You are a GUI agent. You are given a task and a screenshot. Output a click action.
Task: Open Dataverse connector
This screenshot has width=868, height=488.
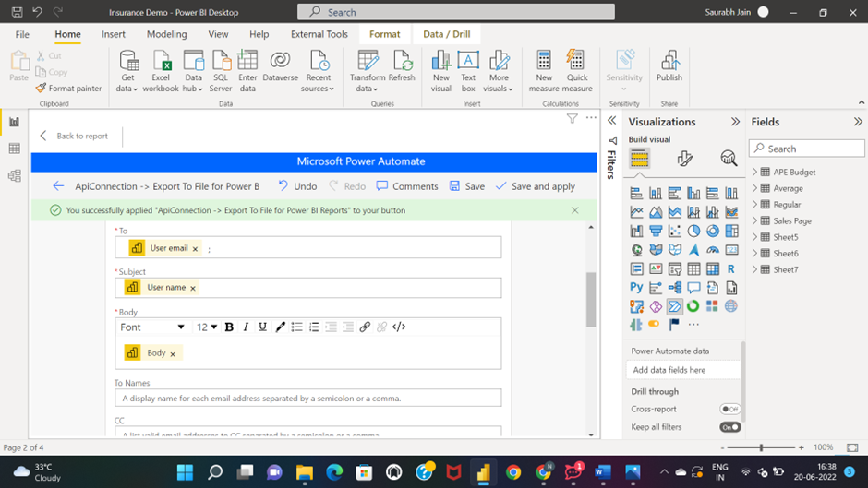[x=280, y=66]
